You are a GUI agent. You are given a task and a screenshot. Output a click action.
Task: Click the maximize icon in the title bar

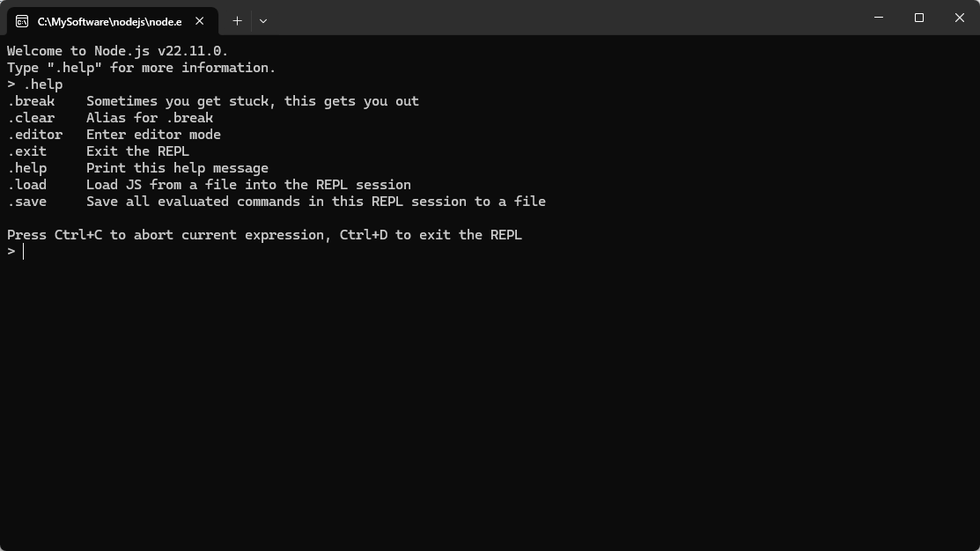click(918, 18)
